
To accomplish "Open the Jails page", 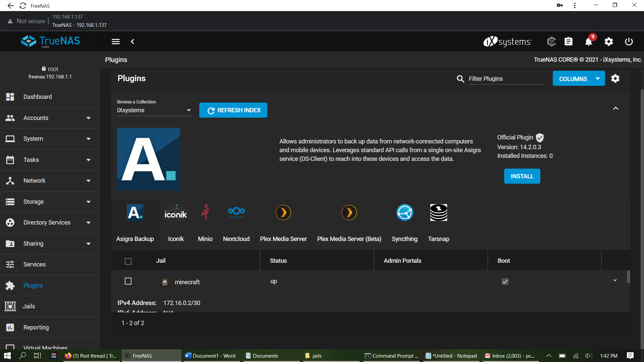I will point(50,306).
